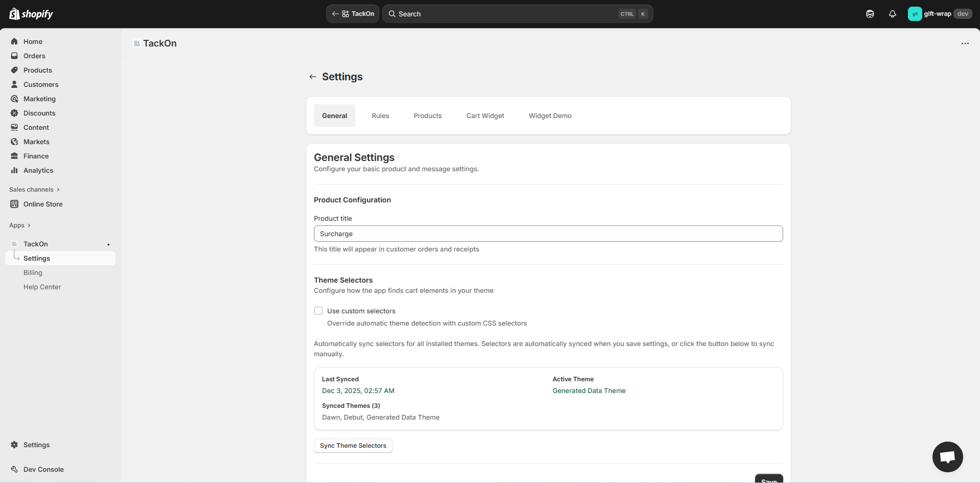Viewport: 980px width, 483px height.
Task: Expand the Apps section
Action: pyautogui.click(x=20, y=225)
